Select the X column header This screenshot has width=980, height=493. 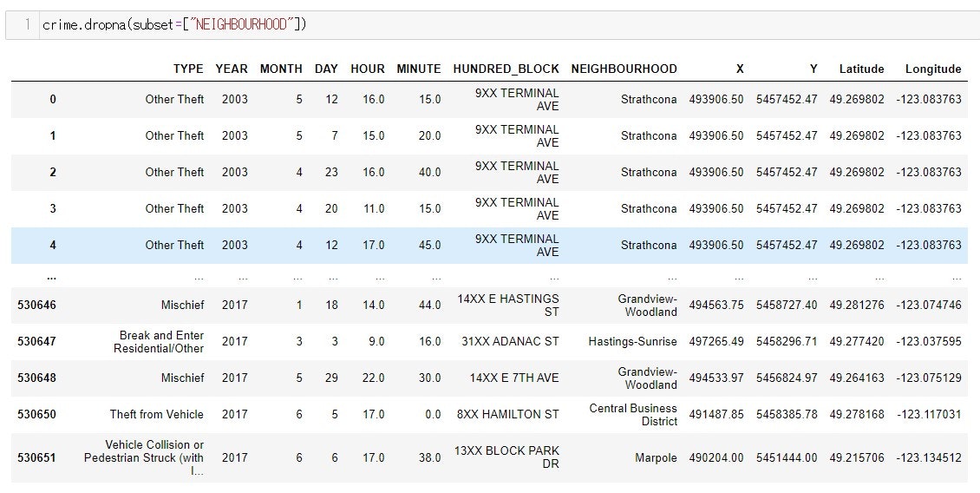click(x=740, y=69)
